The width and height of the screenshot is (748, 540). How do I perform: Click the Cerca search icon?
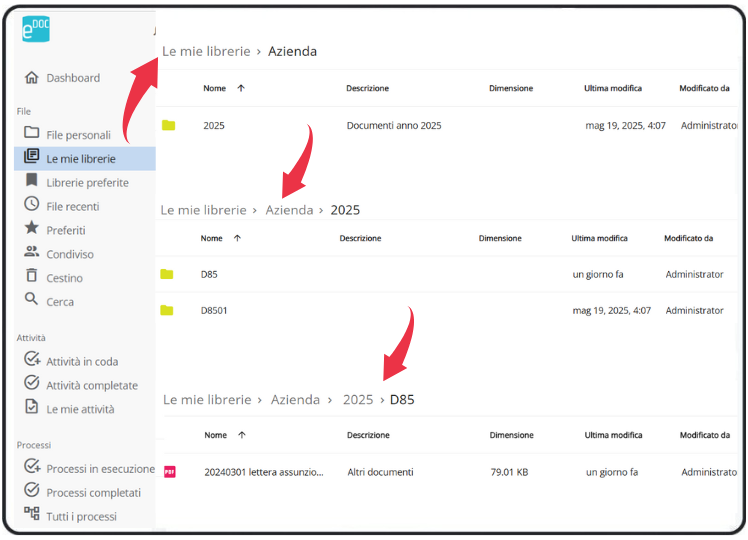click(x=32, y=301)
